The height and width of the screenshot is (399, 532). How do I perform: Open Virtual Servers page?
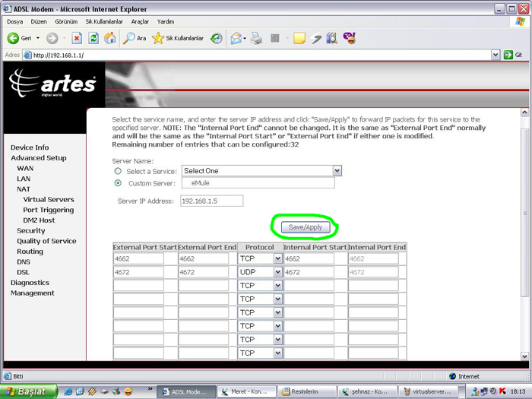pos(49,199)
